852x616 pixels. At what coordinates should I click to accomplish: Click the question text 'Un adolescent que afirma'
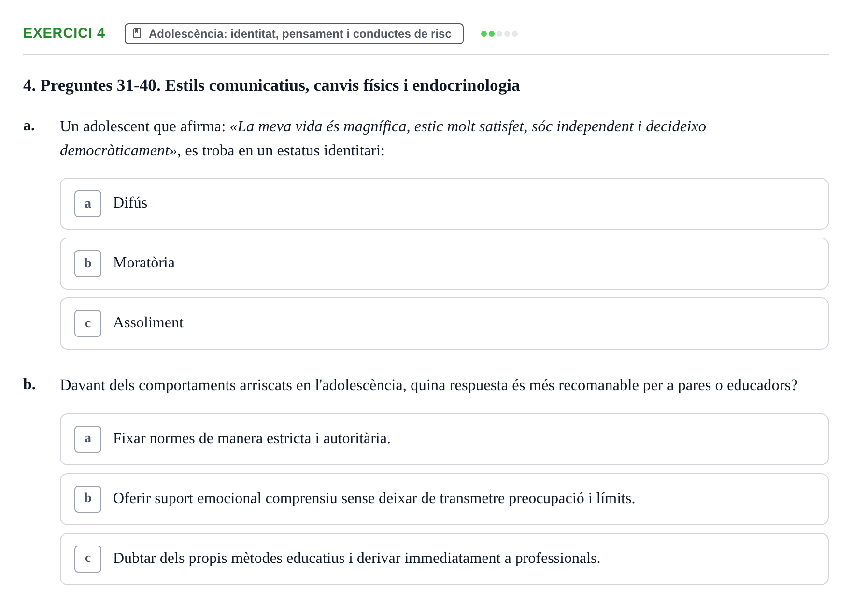click(383, 139)
